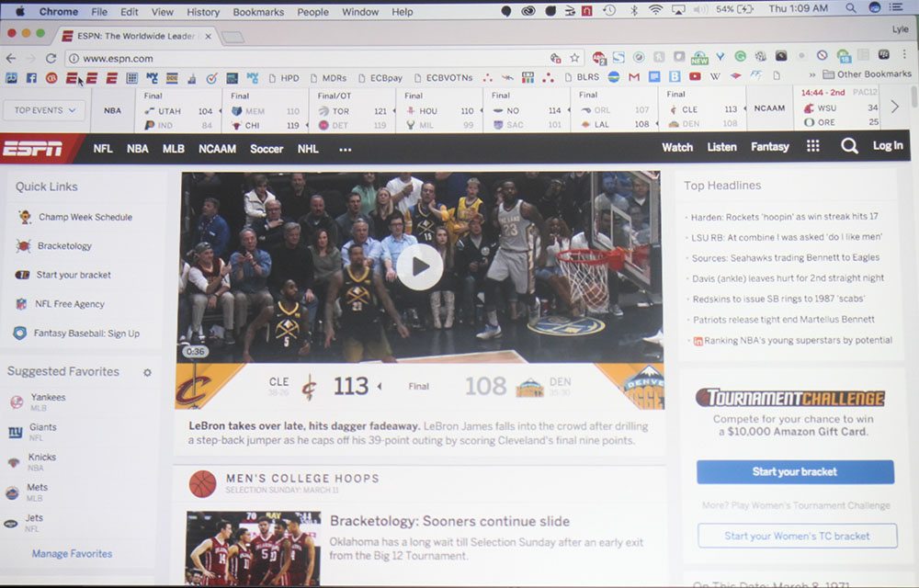Show more sports via the nav ellipsis
Screen dimensions: 919x588
[346, 150]
